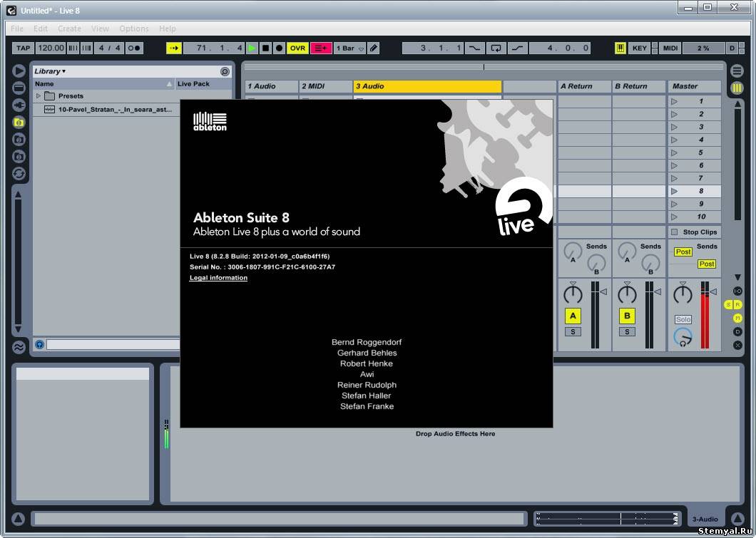Select the 2 MIDI track header
Screen dimensions: 756x538
coord(325,86)
